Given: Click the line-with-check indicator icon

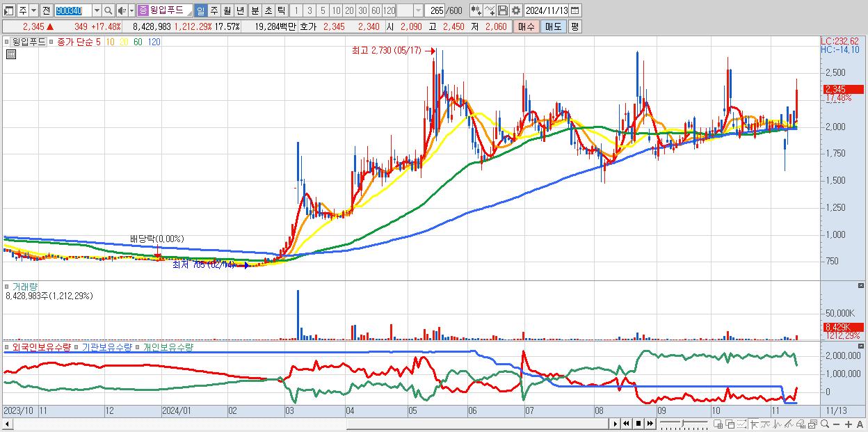Looking at the screenshot, I should click(490, 10).
